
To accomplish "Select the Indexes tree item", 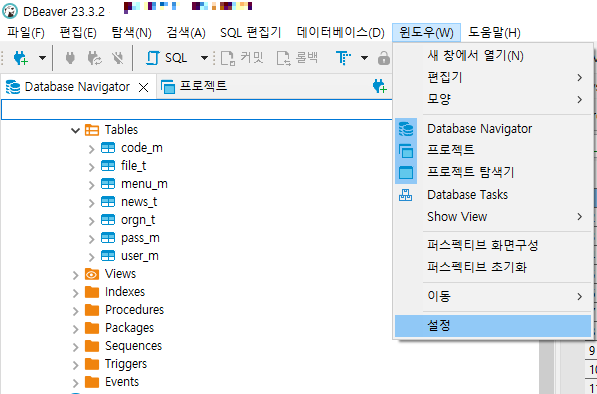I will [125, 292].
